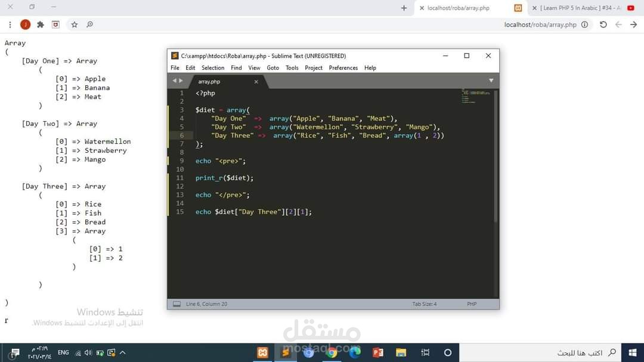Click the '[Day Two] => Array' output line
The image size is (644, 362).
pos(60,123)
